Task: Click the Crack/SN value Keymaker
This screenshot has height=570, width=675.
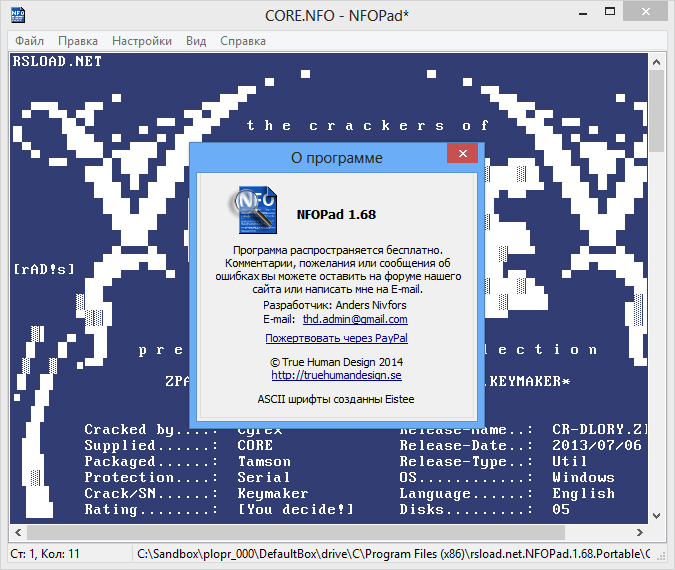Action: [x=273, y=493]
